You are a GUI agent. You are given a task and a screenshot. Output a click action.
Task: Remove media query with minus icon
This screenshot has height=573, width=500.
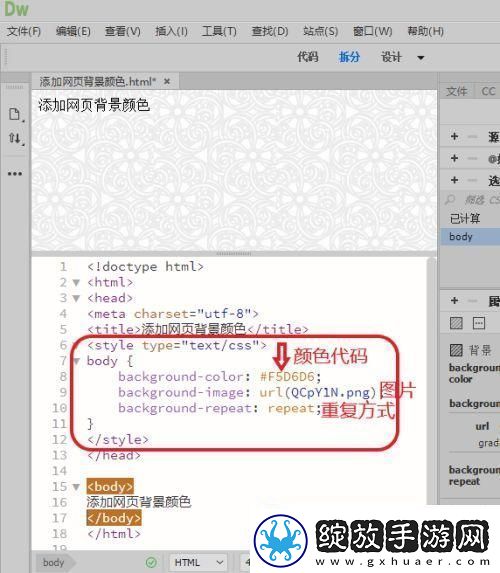tap(473, 158)
